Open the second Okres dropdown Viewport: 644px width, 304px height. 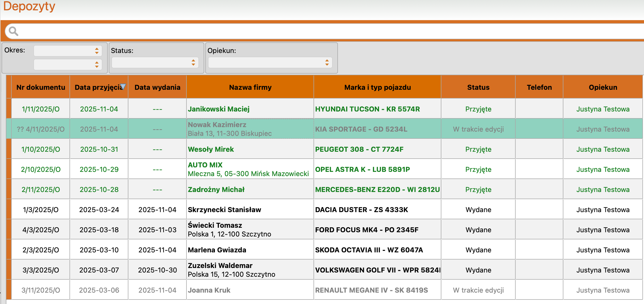68,65
